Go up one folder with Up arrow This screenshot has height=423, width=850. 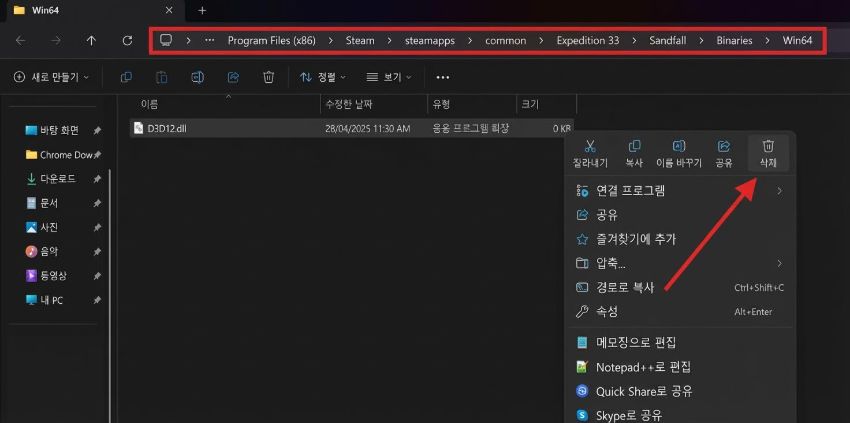point(91,41)
